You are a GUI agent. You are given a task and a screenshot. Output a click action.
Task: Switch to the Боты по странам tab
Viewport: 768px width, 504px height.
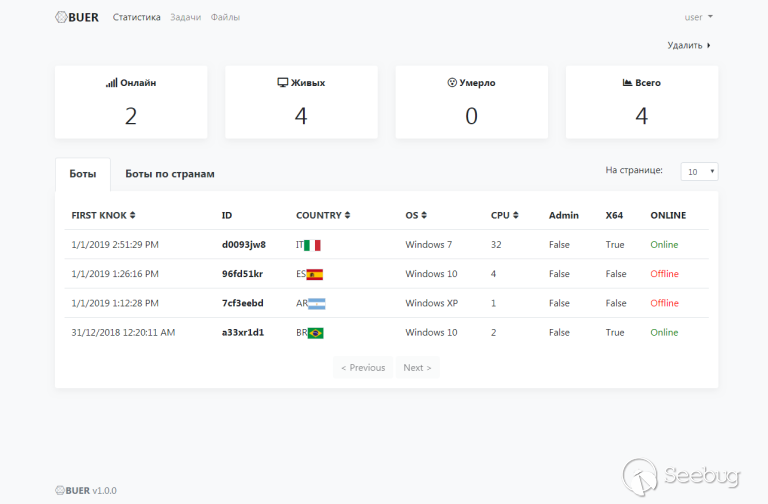point(169,174)
